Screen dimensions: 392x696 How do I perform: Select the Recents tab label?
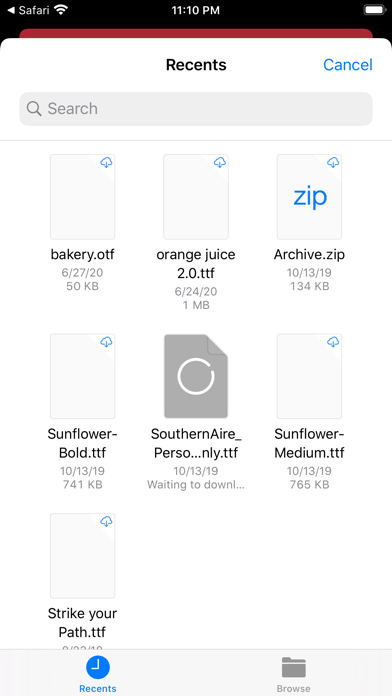coord(98,688)
